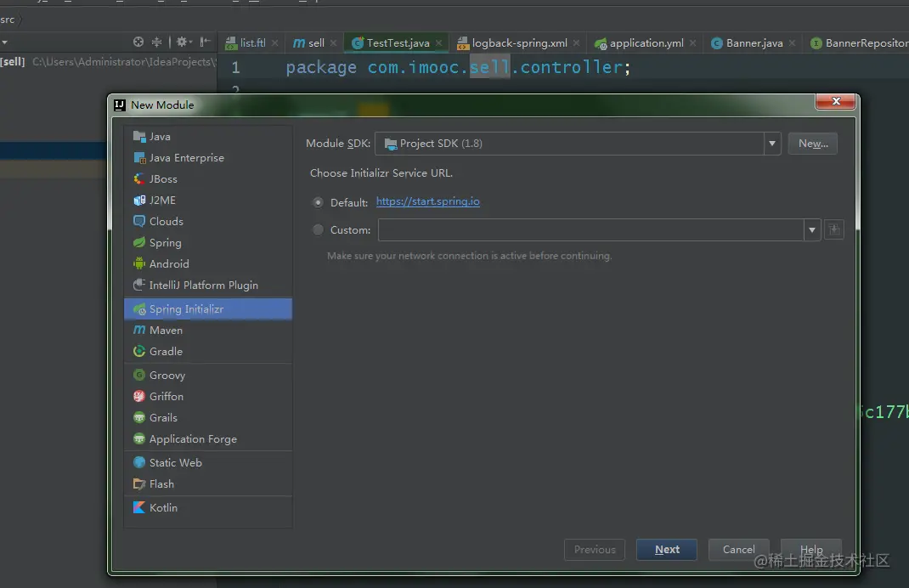Select the Custom URL radio button
909x588 pixels.
318,229
